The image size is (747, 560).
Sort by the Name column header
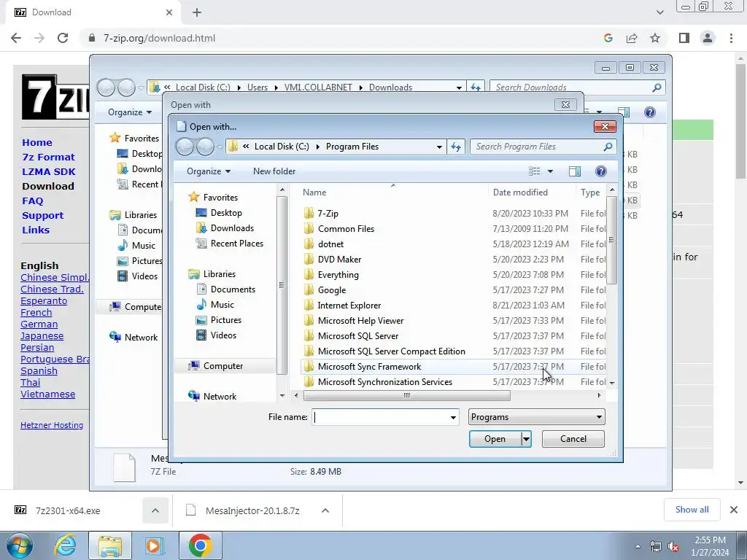(314, 192)
